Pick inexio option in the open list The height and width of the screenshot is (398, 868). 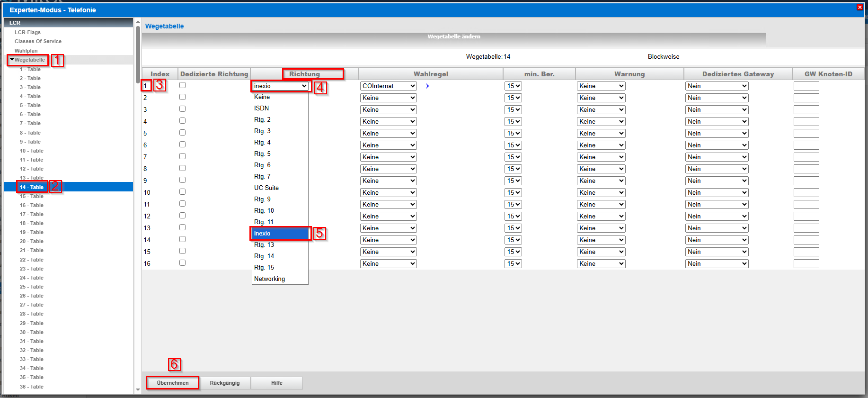pos(280,234)
